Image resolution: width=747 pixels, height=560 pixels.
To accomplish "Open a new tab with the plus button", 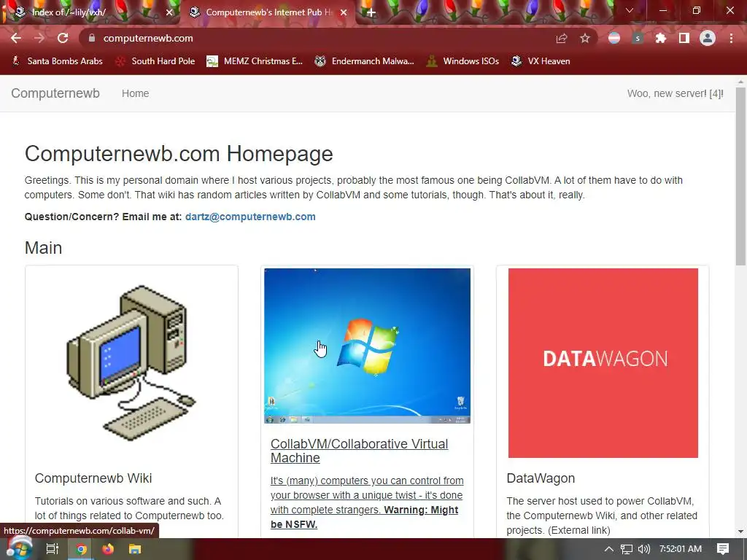I will [371, 13].
